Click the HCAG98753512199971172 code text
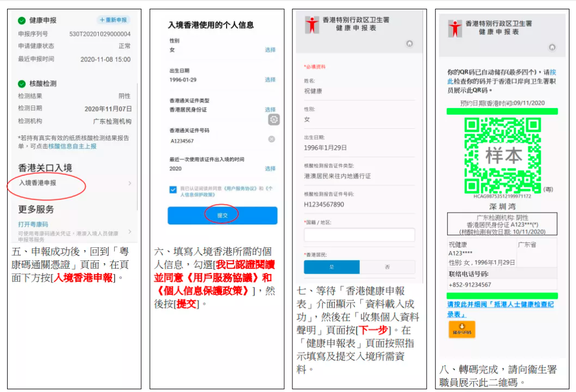The height and width of the screenshot is (392, 576). coord(502,196)
